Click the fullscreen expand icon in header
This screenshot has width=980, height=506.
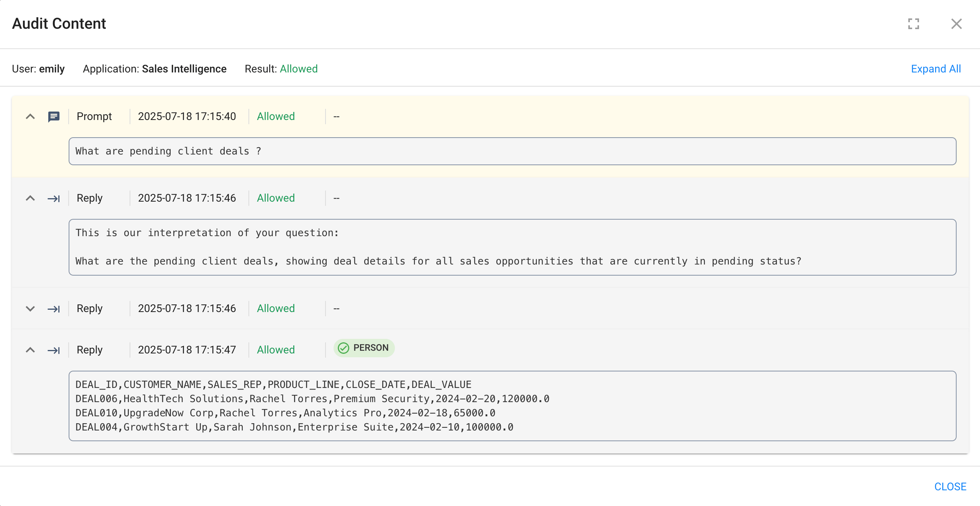[x=913, y=24]
